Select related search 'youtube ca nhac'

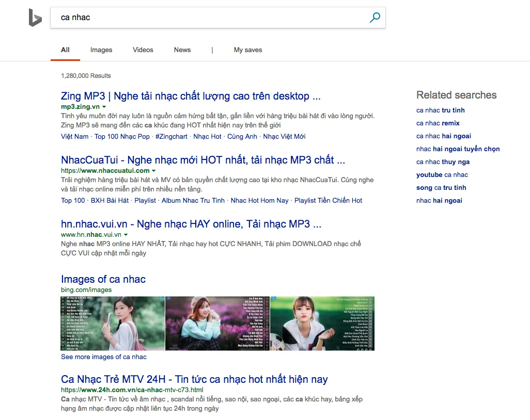point(442,175)
